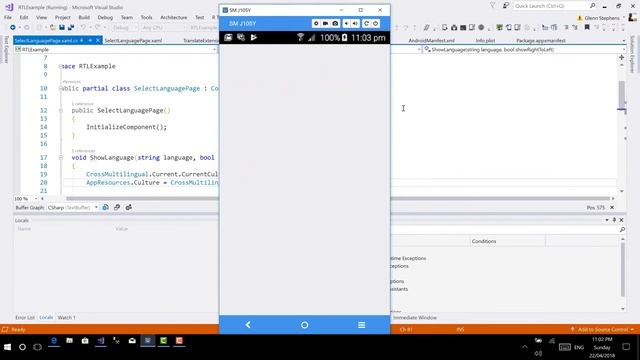
Task: Click the notifications filter flag icon
Action: click(493, 6)
